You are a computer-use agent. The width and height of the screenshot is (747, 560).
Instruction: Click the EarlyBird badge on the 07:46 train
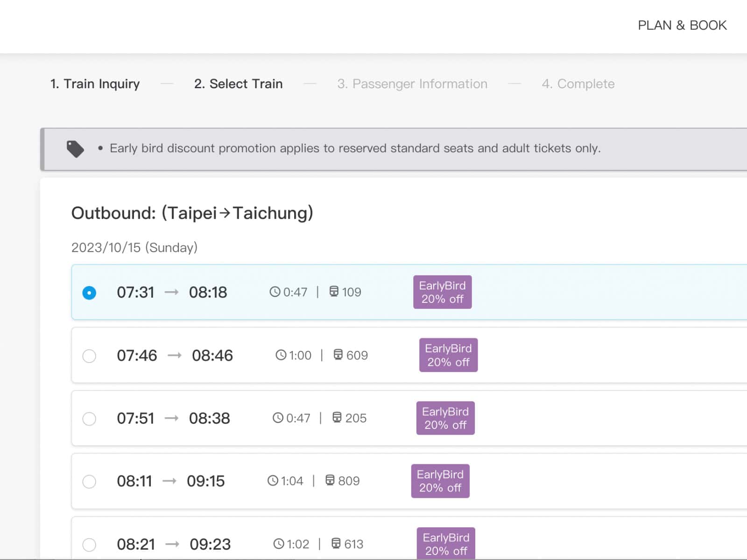point(448,355)
